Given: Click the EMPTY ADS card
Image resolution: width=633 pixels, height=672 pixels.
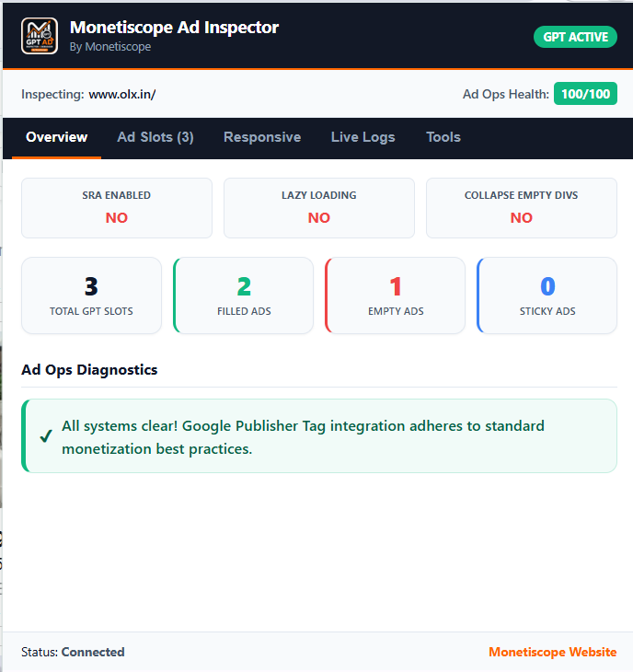Looking at the screenshot, I should point(396,295).
